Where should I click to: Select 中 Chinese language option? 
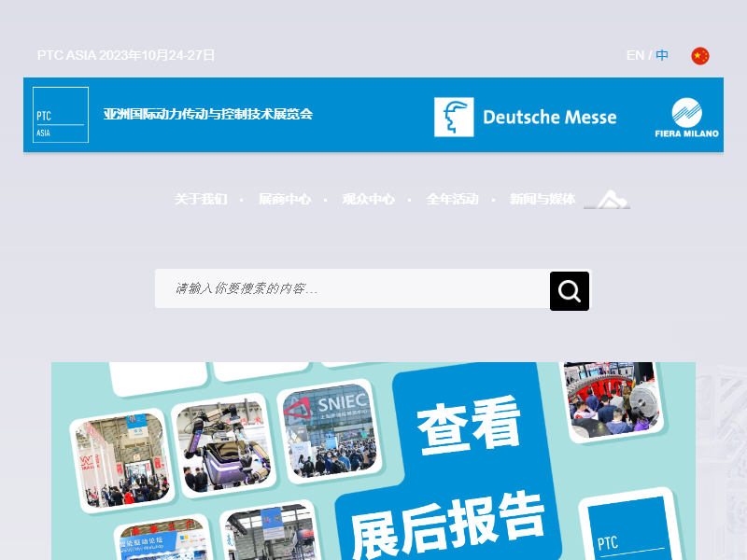coord(662,55)
